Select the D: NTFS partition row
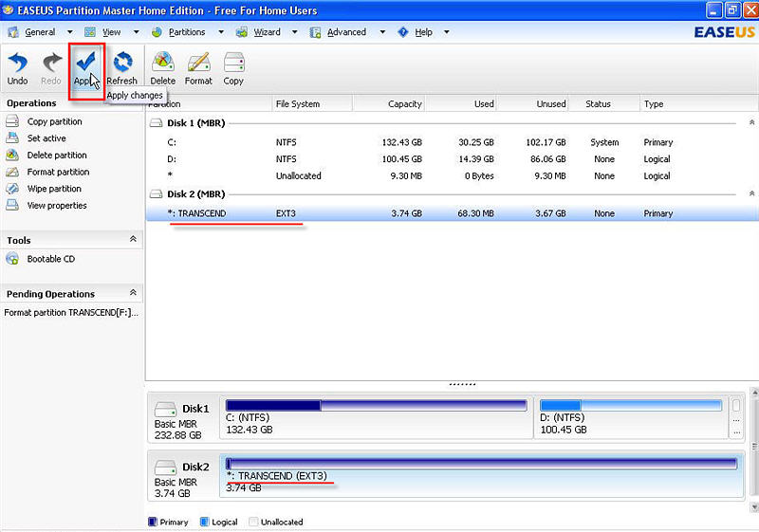This screenshot has width=759, height=532. [x=452, y=159]
